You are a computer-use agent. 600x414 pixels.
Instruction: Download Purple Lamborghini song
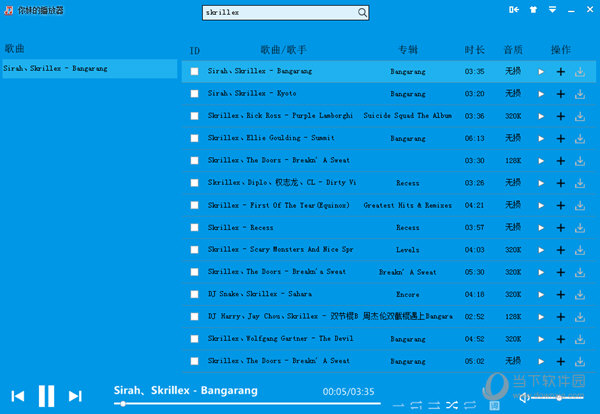(x=580, y=116)
